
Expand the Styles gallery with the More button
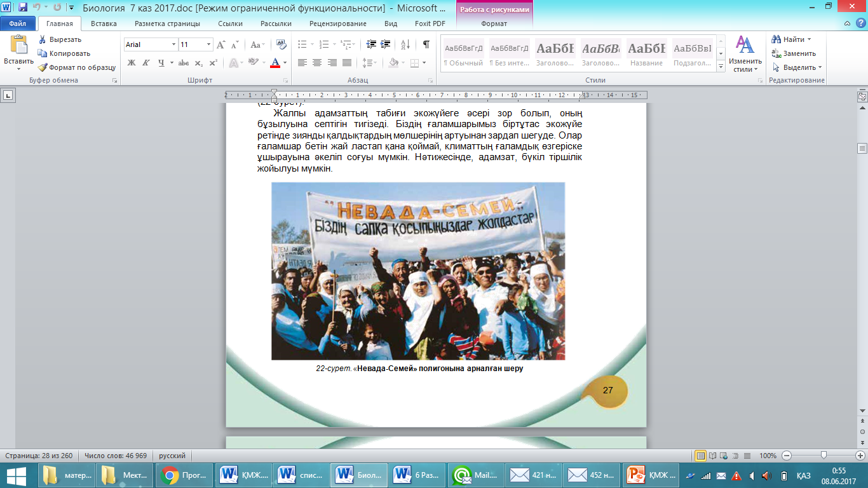click(721, 67)
